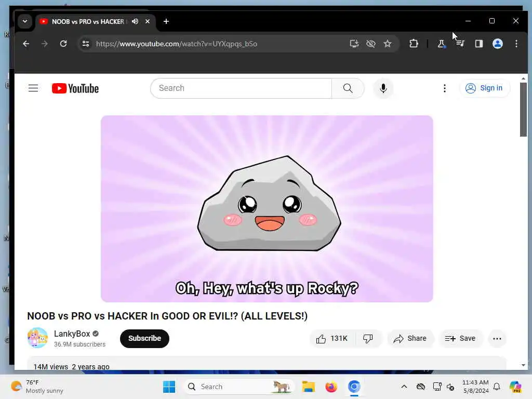Like the video with 131K likes
The image size is (532, 399).
332,339
